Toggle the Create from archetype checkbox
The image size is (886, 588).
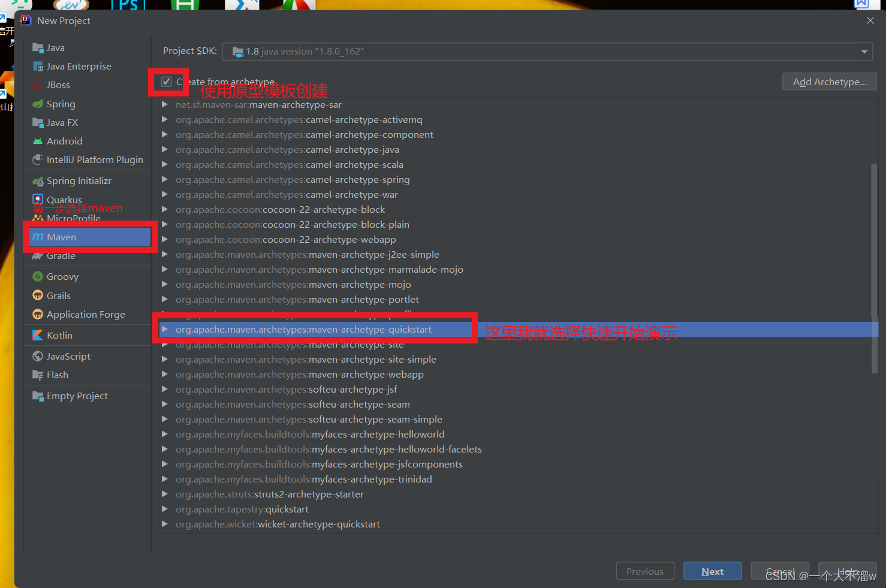tap(167, 82)
